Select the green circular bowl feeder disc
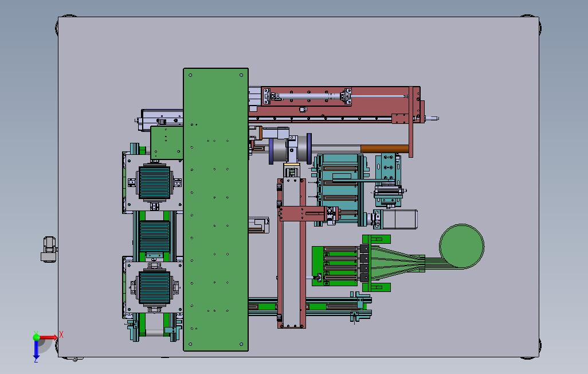 point(461,246)
